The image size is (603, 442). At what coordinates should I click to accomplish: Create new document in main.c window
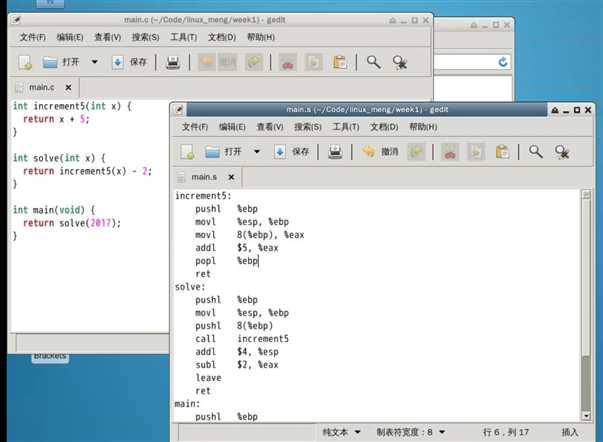pos(25,62)
